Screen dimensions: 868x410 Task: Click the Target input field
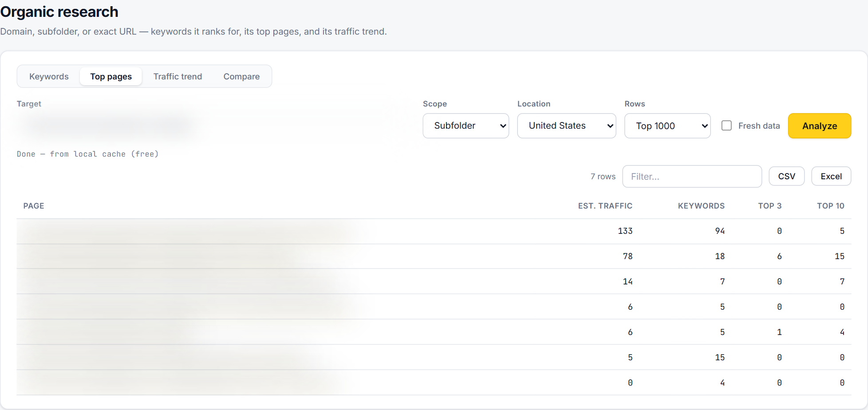click(x=216, y=126)
